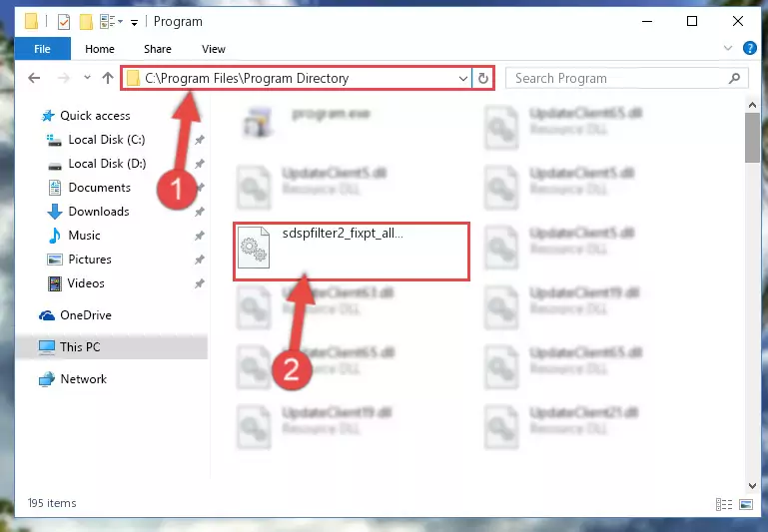Open the Share ribbon tab
The width and height of the screenshot is (768, 532).
point(157,49)
